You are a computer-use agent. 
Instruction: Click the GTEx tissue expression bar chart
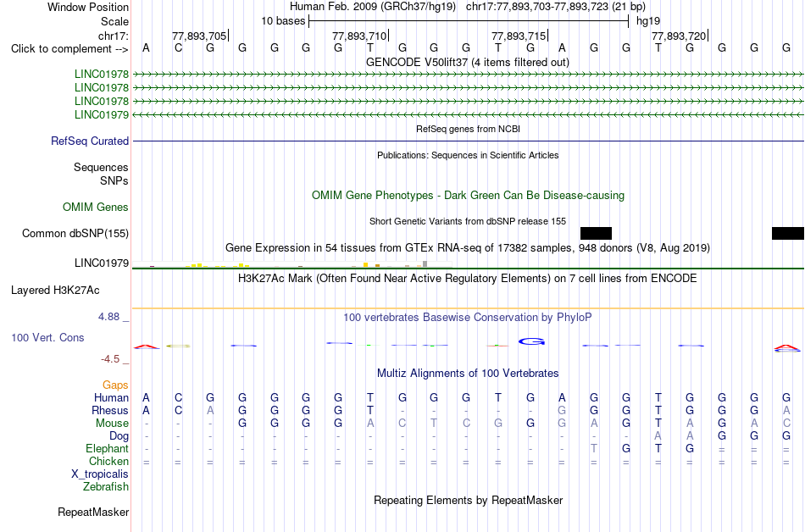[x=291, y=264]
